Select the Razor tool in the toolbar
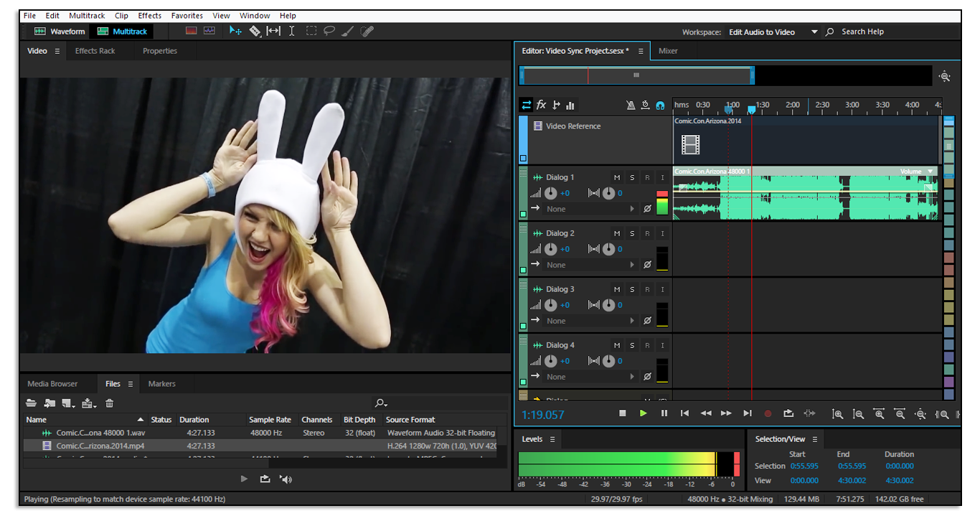 [255, 31]
